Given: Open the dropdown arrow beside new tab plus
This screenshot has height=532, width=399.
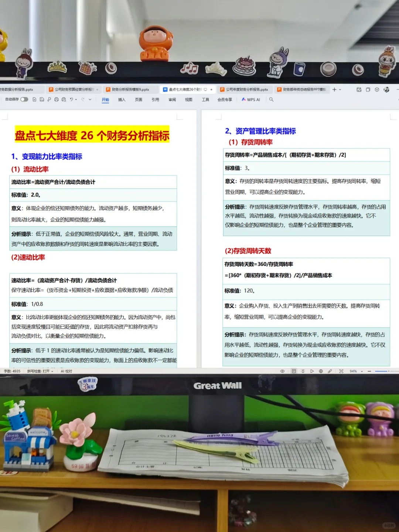Looking at the screenshot, I should click(x=340, y=89).
